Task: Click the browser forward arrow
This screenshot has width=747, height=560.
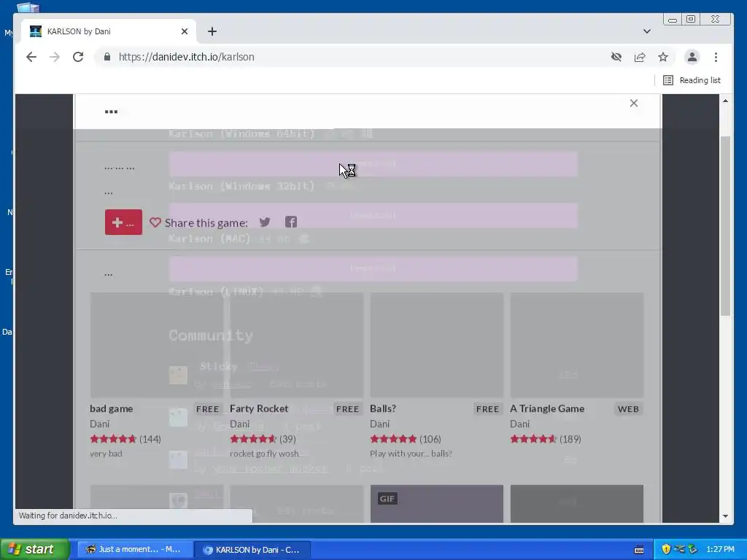Action: click(x=55, y=57)
